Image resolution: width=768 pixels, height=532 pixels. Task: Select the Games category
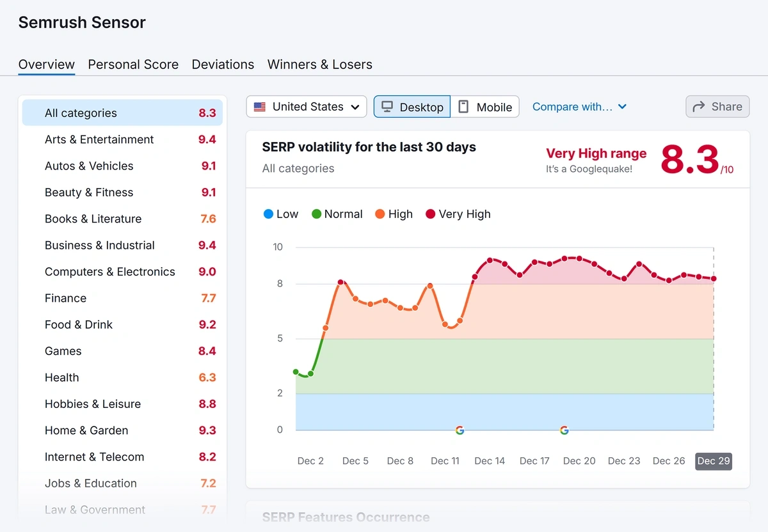tap(122, 351)
